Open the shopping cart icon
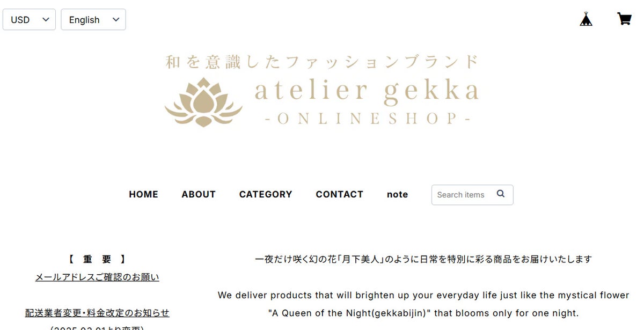The height and width of the screenshot is (330, 644). click(624, 19)
